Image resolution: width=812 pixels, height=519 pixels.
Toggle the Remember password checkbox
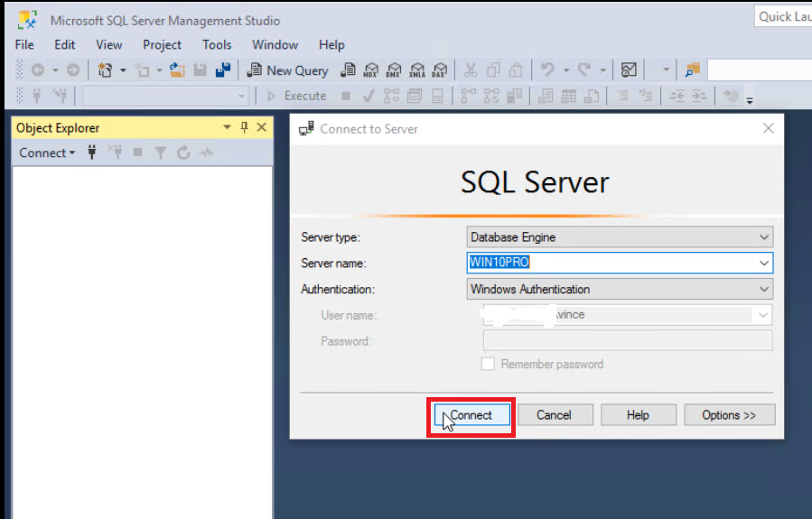pyautogui.click(x=488, y=364)
